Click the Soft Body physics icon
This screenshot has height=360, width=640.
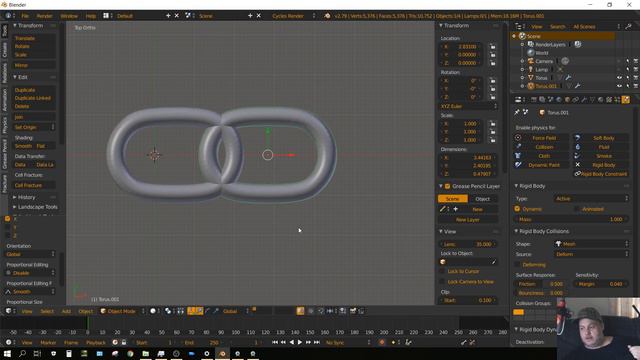click(578, 138)
